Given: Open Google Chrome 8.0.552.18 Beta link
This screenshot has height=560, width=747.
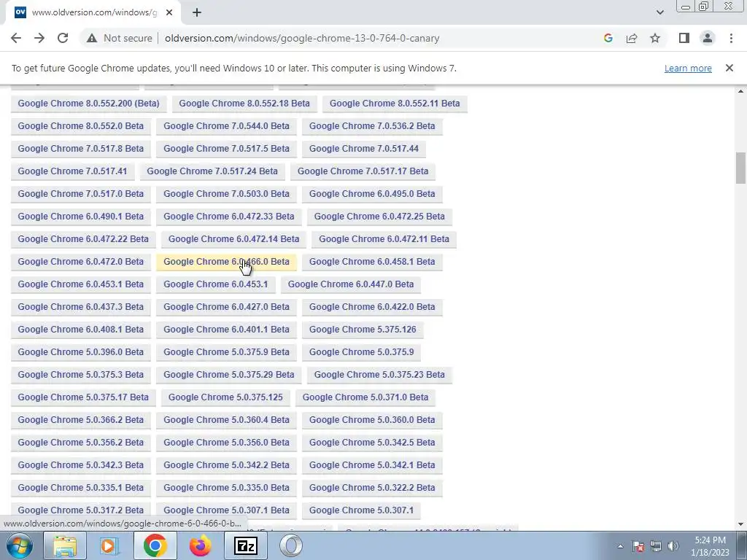Looking at the screenshot, I should 244,104.
